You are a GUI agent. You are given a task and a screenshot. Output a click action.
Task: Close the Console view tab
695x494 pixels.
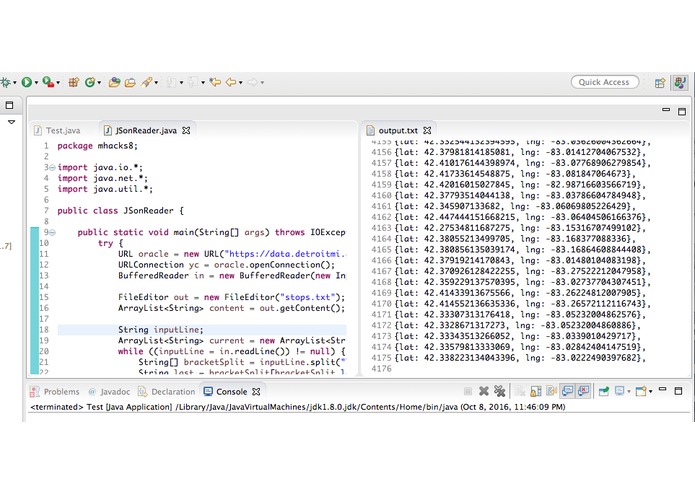pos(256,392)
